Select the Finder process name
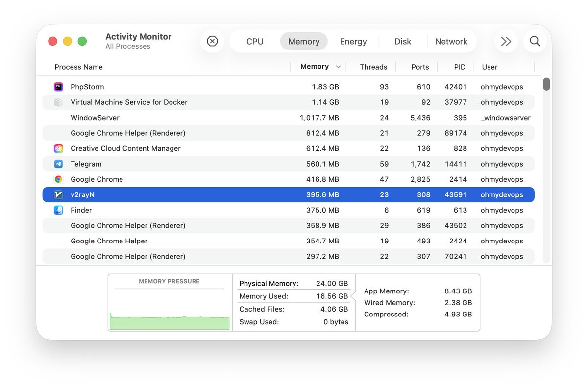Screen dimensions: 588x388 [x=81, y=210]
